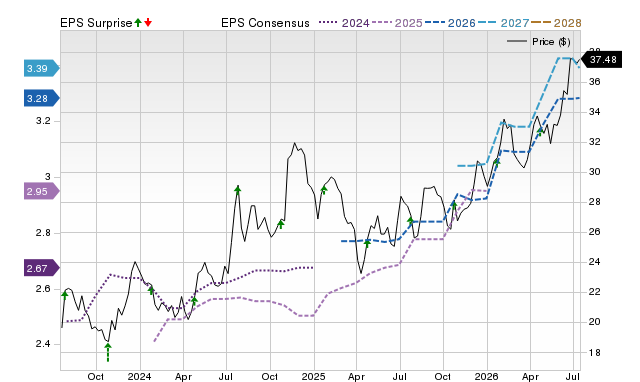Click the EPS surprise arrow just before Nov 2024 jump
Viewport: 640px width, 382px height.
tap(281, 224)
